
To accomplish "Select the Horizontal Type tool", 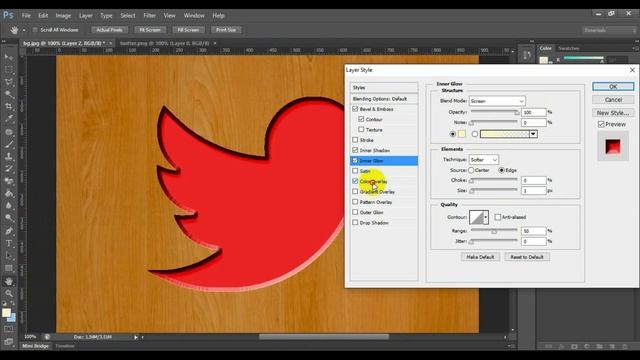I will [9, 243].
